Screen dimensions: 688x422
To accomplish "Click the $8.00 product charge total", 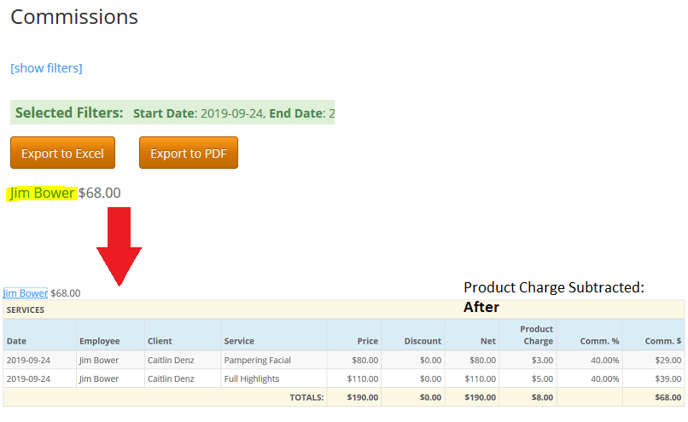I will tap(539, 397).
